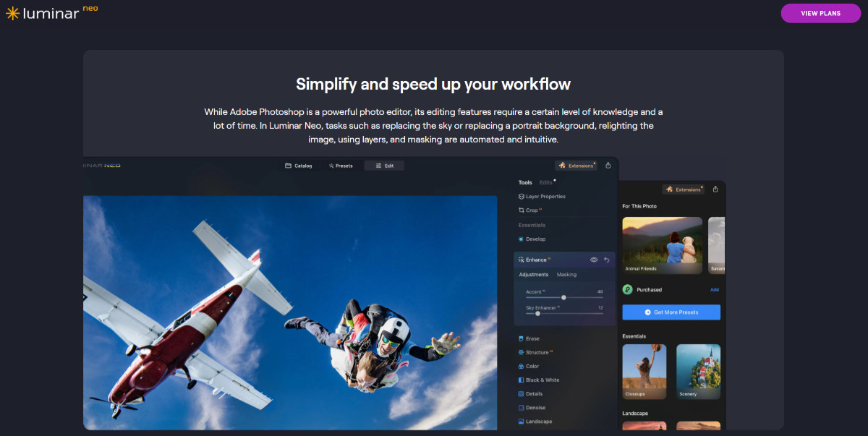868x436 pixels.
Task: Open the Structure tool
Action: point(535,352)
